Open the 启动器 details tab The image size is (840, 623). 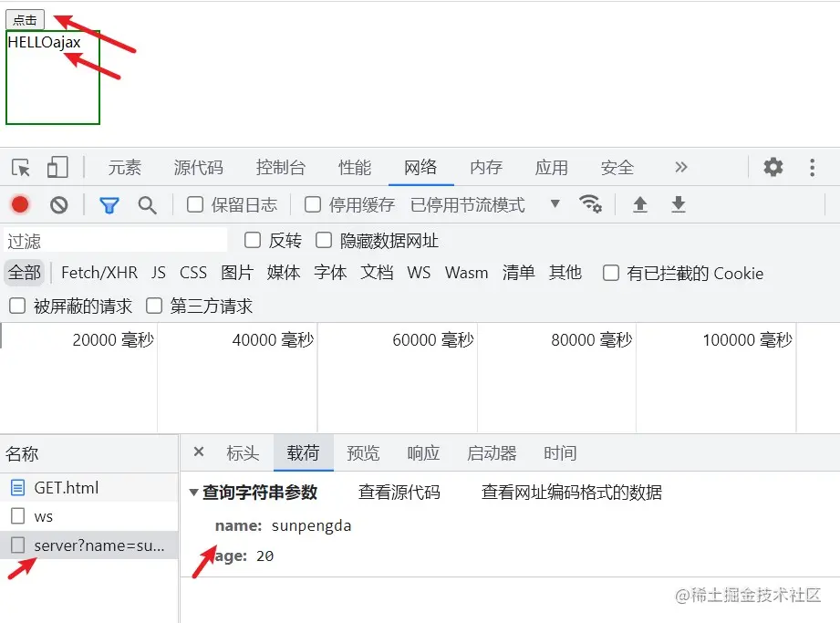click(492, 453)
